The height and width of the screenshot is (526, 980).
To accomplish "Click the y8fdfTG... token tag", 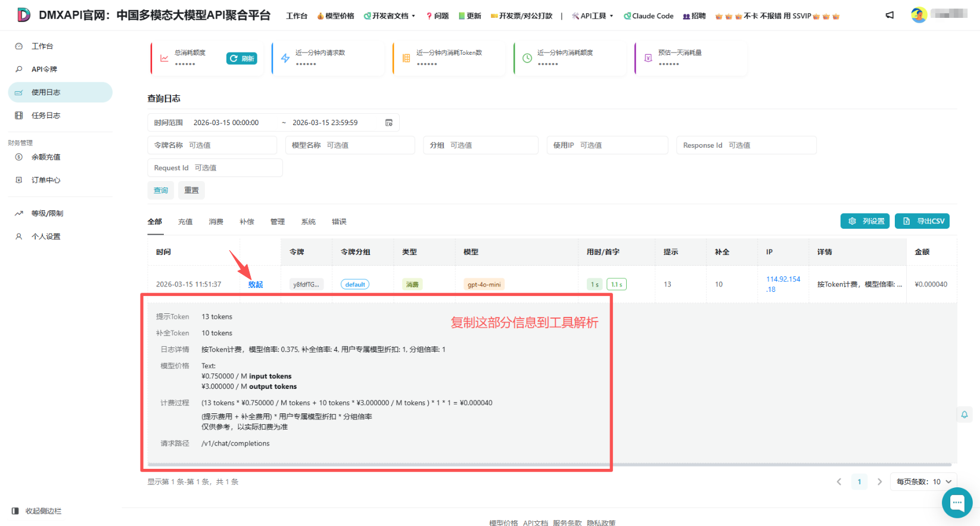I will (x=306, y=285).
